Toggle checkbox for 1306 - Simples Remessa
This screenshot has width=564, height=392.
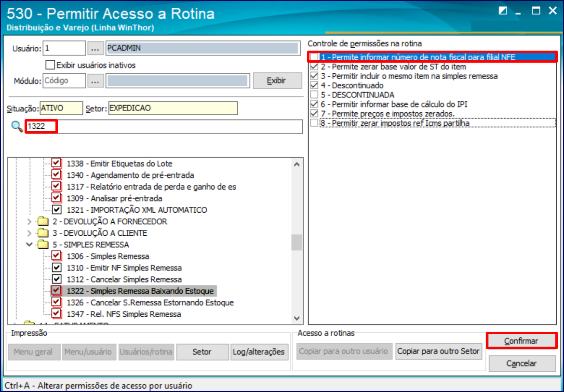tap(56, 256)
